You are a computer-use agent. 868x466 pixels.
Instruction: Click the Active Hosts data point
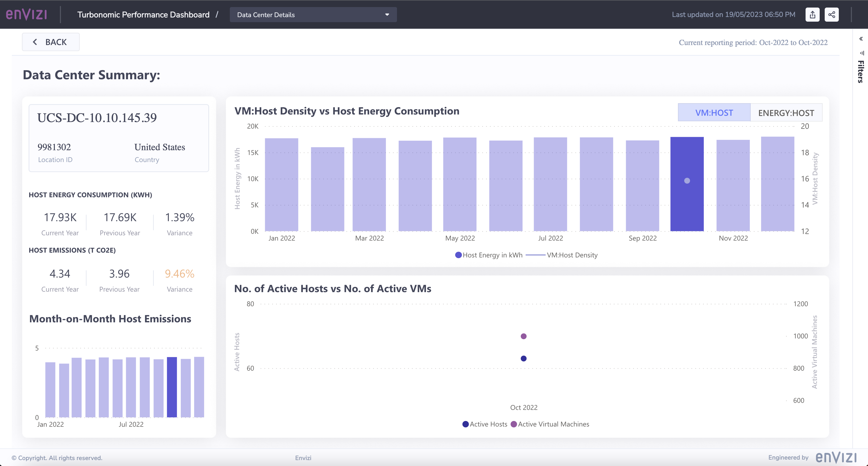523,359
